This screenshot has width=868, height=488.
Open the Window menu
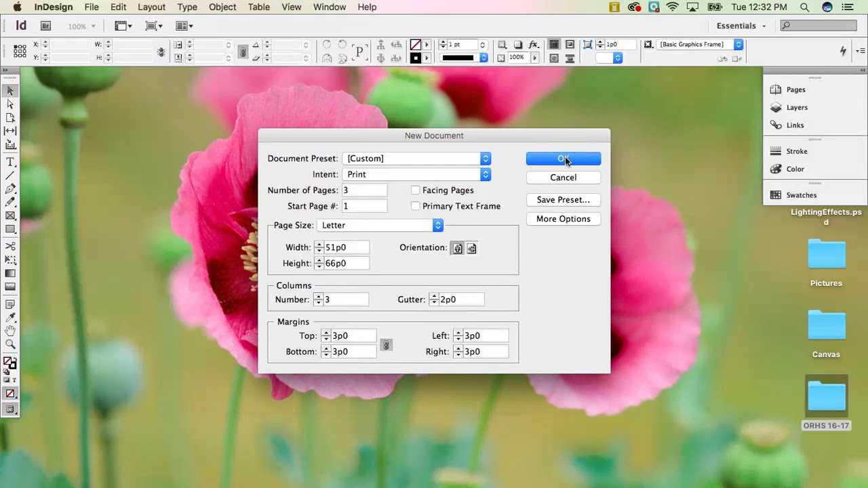coord(330,7)
